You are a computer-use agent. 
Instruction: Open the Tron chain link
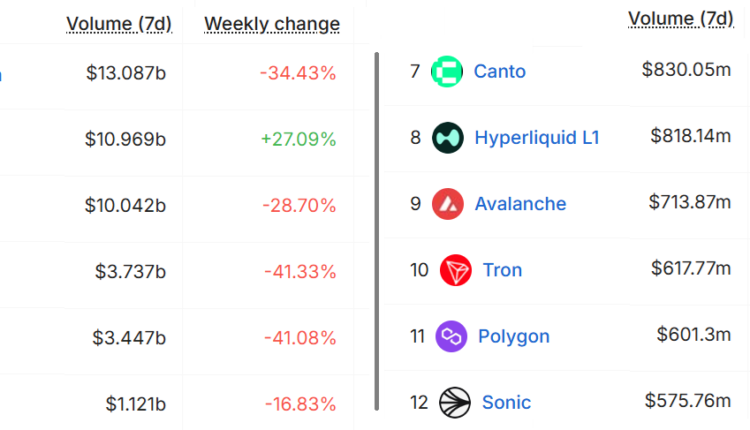(502, 270)
